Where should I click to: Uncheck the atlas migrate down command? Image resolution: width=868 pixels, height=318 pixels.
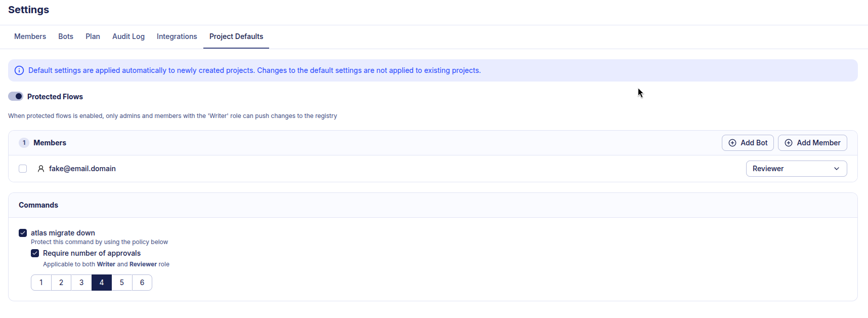point(23,233)
